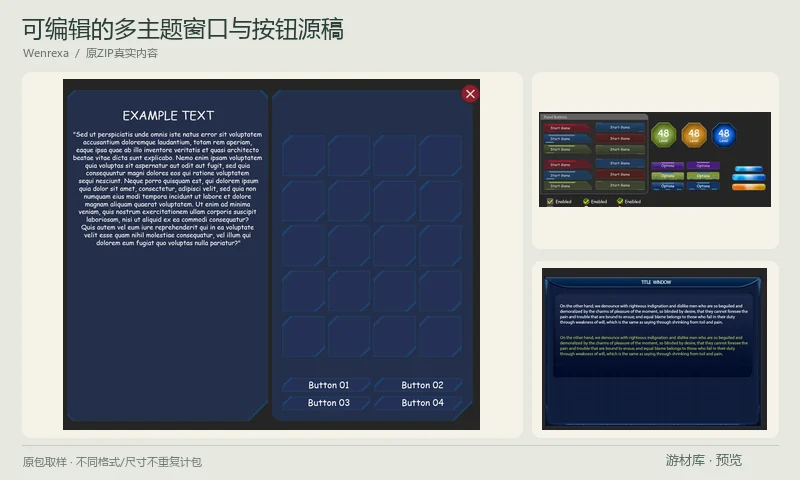Click the 游材库 · 预览 label
Screen dimensions: 800x480
tap(704, 460)
